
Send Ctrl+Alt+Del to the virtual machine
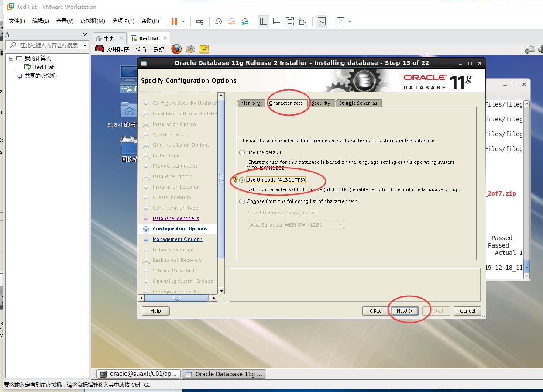(x=200, y=21)
